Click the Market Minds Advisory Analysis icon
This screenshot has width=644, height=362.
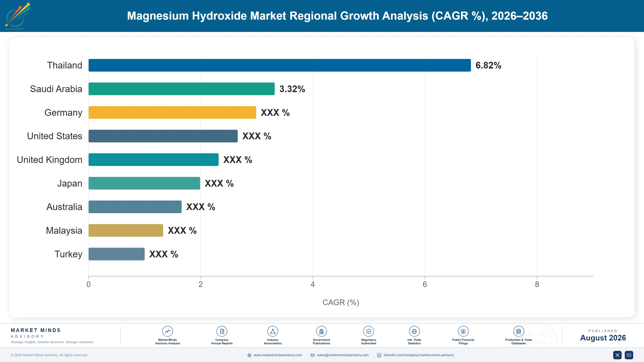click(168, 331)
